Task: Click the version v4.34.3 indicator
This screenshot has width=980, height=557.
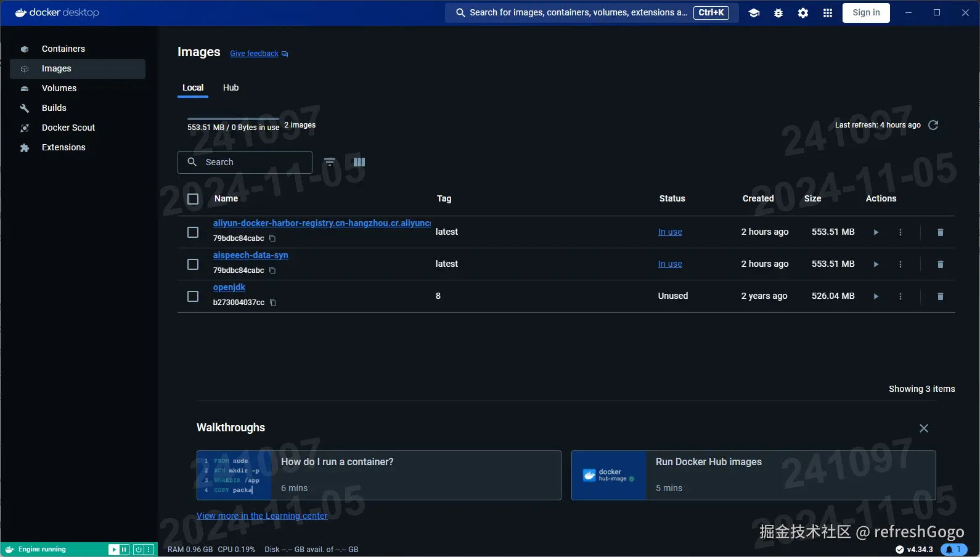Action: [x=914, y=550]
